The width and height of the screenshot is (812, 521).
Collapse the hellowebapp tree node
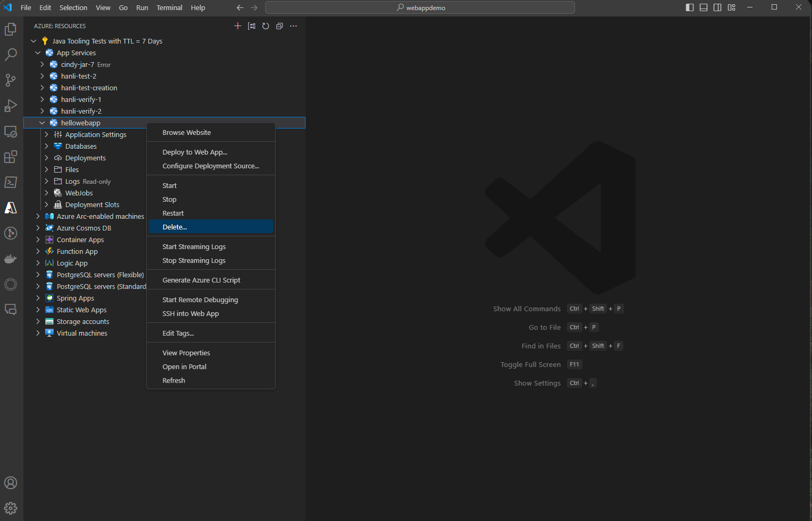tap(42, 123)
